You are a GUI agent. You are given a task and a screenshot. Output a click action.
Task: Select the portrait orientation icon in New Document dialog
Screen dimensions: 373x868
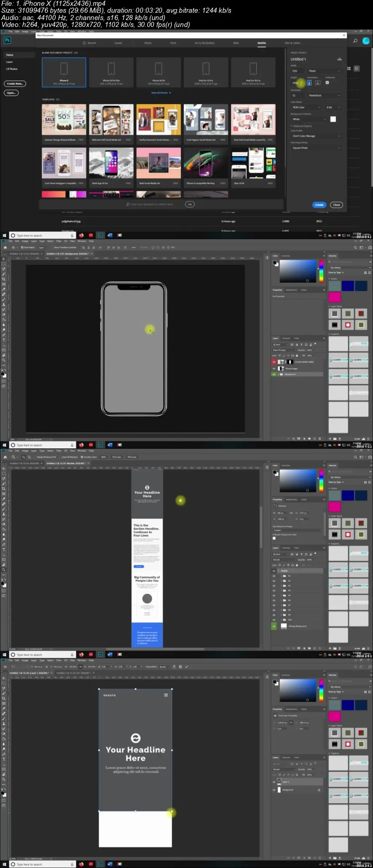[x=309, y=83]
